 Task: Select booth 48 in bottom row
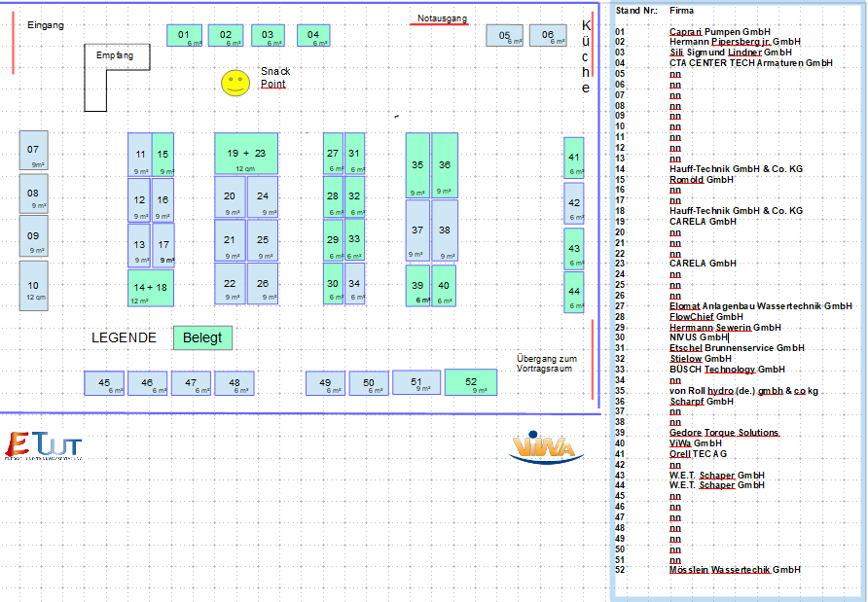tap(235, 383)
